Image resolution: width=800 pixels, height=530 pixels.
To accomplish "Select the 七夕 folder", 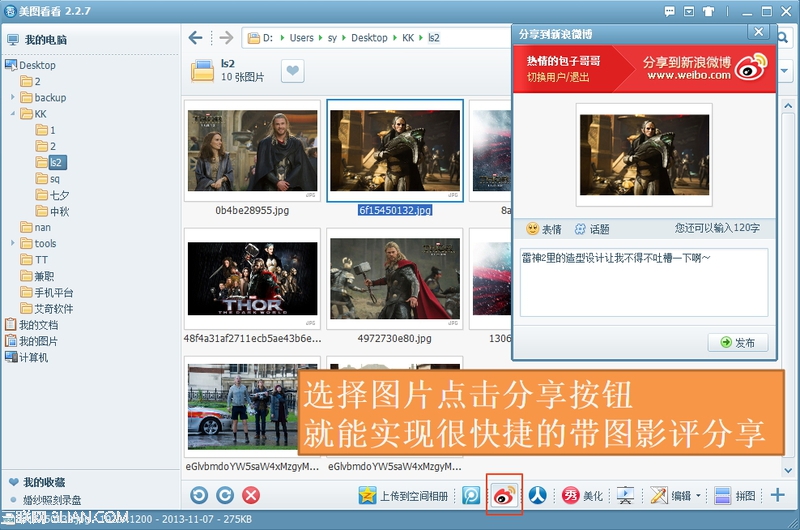I will click(x=53, y=195).
